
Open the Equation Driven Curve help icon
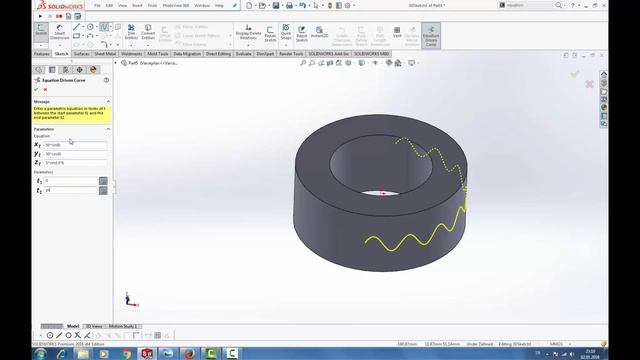coord(106,80)
